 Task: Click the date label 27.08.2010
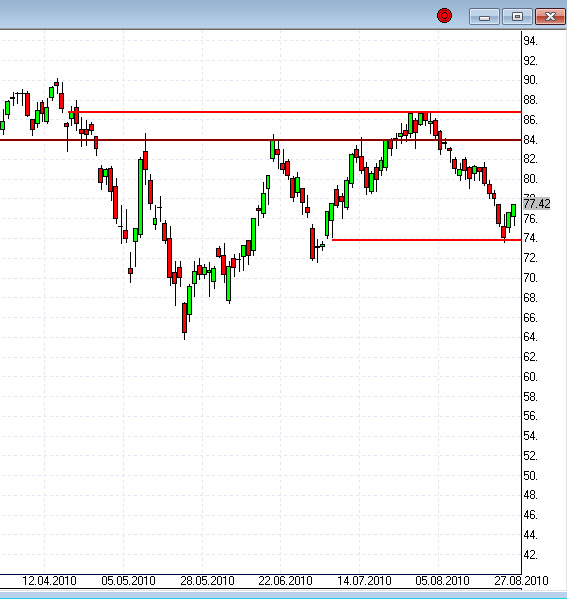tap(521, 581)
